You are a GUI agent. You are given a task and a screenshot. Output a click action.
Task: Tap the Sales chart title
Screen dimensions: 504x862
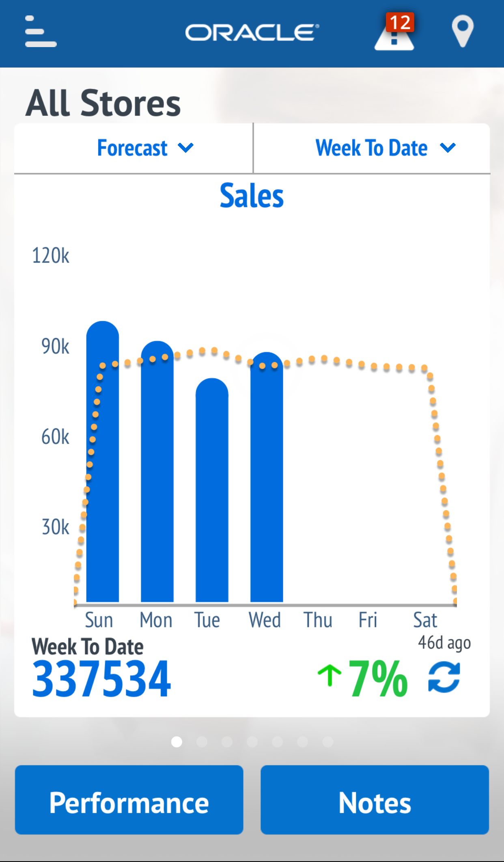click(x=252, y=196)
